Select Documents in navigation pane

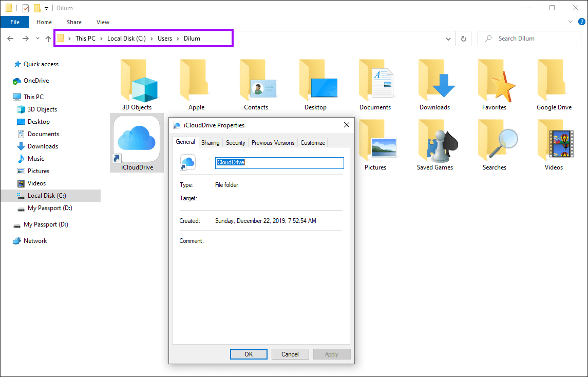[x=43, y=134]
